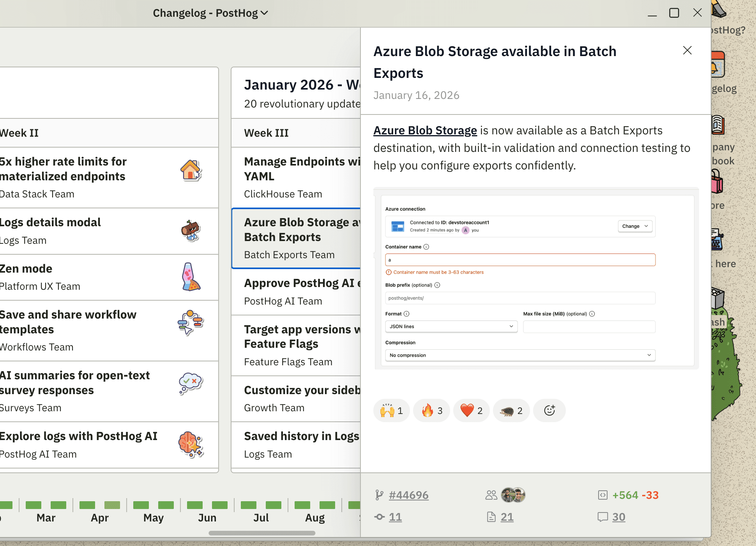Toggle the raised hands reaction

[x=392, y=410]
